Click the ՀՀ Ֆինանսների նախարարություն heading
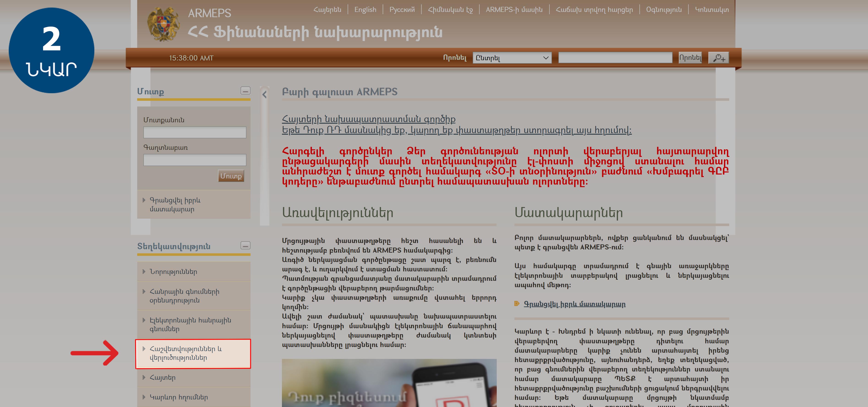The image size is (868, 407). tap(315, 33)
